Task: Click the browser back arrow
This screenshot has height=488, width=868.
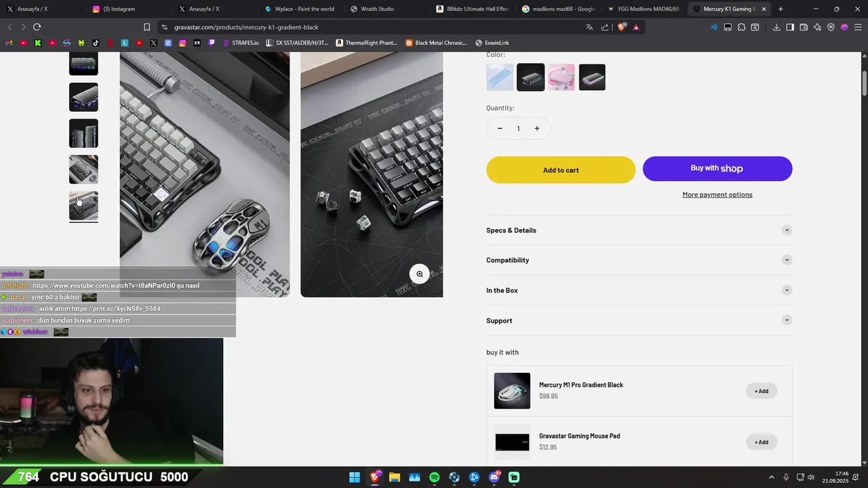Action: tap(9, 27)
